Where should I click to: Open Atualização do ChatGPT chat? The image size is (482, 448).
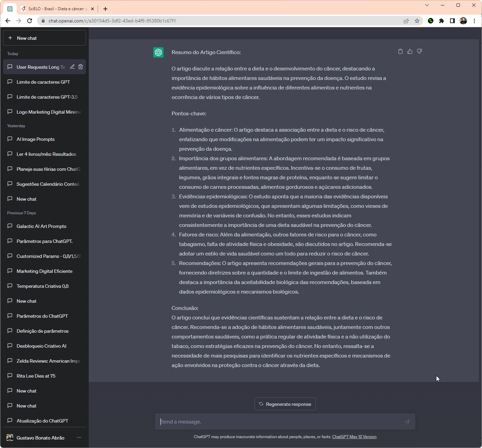(45, 421)
